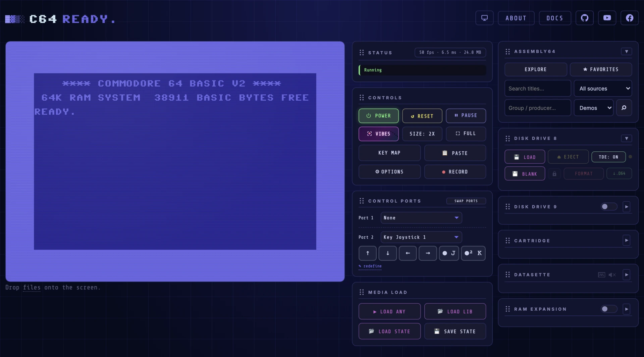Click the redefine keys link
The width and height of the screenshot is (644, 357).
pyautogui.click(x=370, y=266)
